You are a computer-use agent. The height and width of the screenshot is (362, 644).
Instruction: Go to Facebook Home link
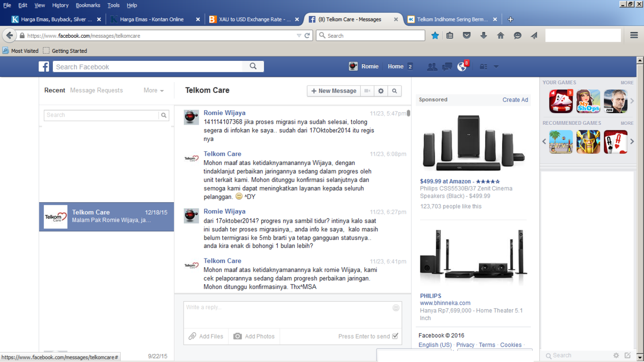coord(395,66)
